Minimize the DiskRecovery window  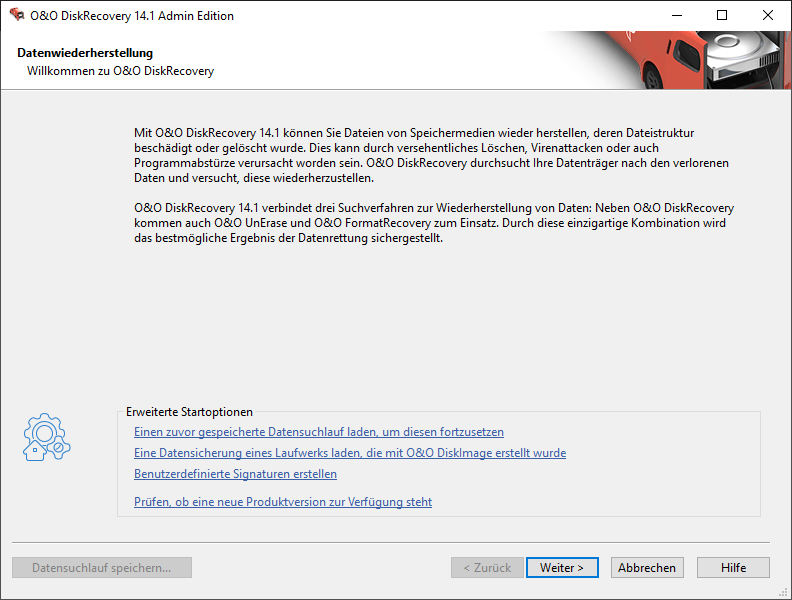click(675, 15)
